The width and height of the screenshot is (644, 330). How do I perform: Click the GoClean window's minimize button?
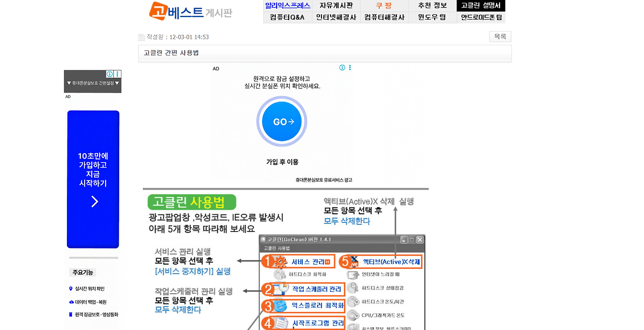tap(404, 239)
